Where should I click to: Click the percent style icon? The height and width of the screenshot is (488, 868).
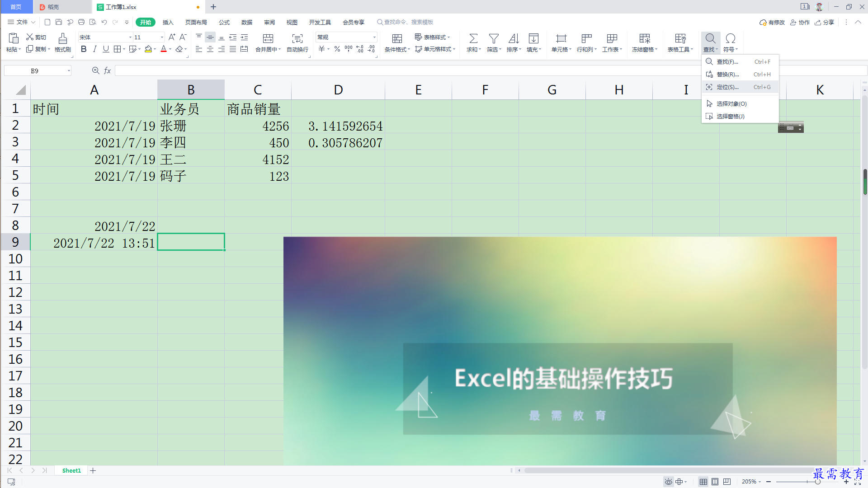337,49
